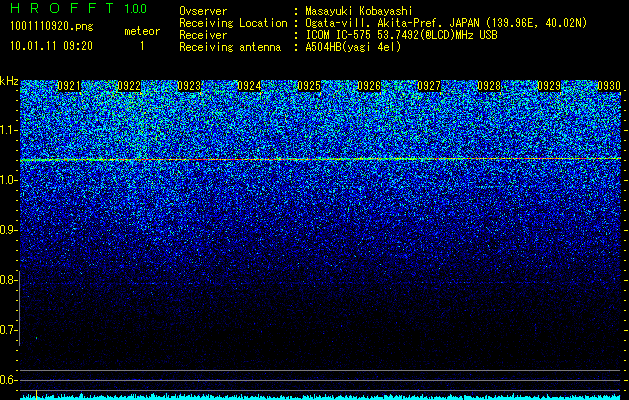Click the date 10.01.11 09:20
The height and width of the screenshot is (400, 629).
[x=51, y=46]
